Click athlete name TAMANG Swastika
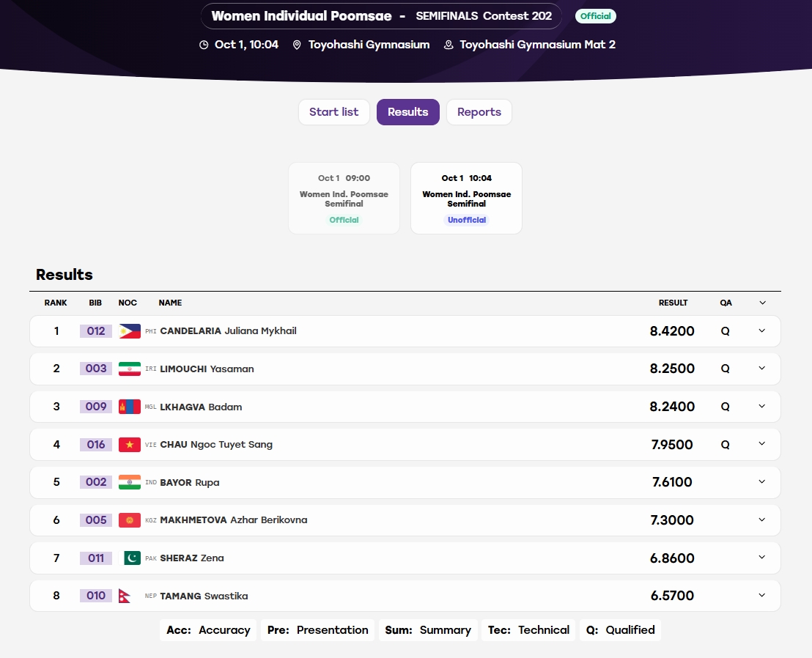This screenshot has height=658, width=812. pyautogui.click(x=204, y=596)
